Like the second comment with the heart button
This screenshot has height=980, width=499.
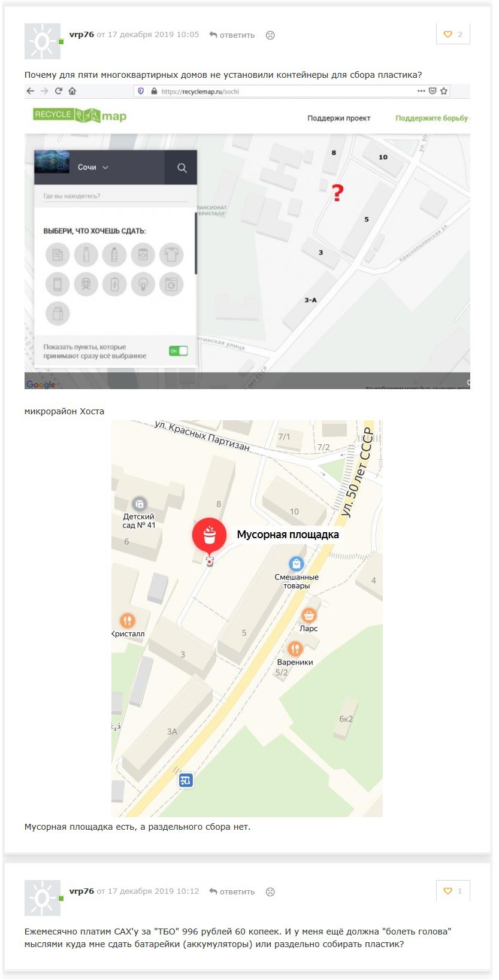click(x=453, y=891)
